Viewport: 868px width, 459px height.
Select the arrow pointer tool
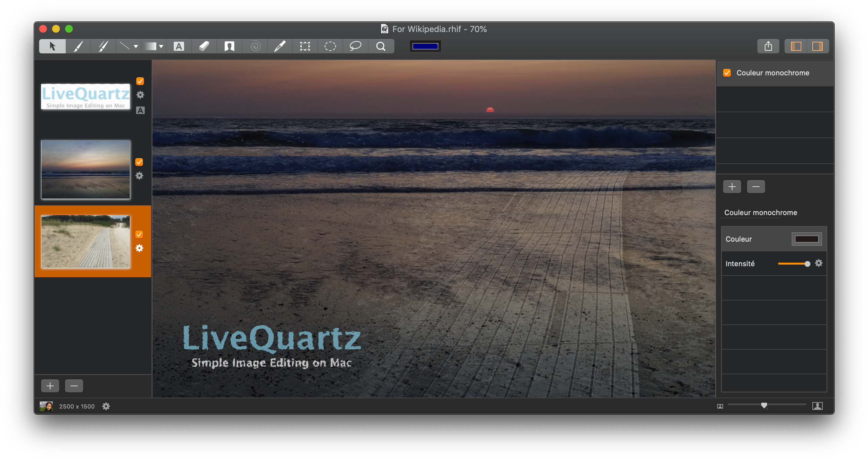[x=52, y=46]
